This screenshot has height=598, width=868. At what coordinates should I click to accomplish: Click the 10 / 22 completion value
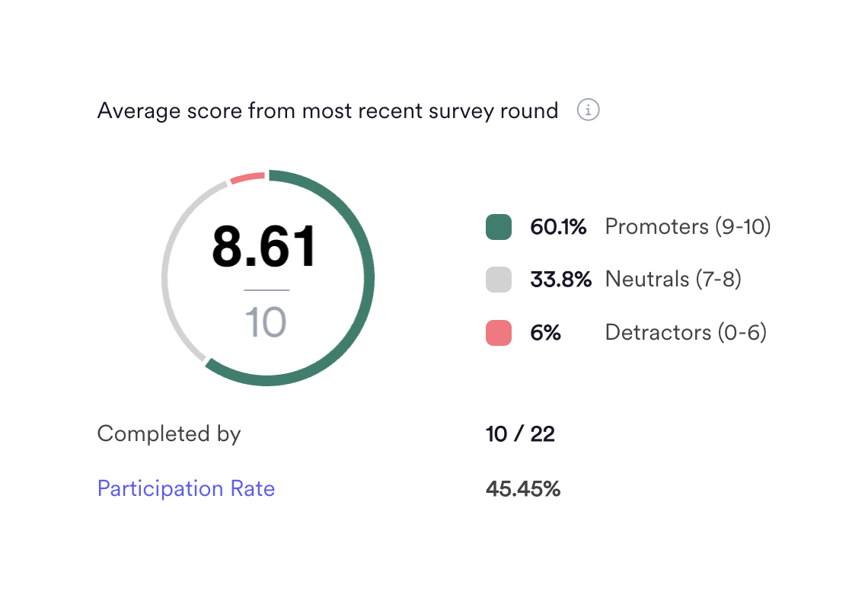tap(520, 433)
